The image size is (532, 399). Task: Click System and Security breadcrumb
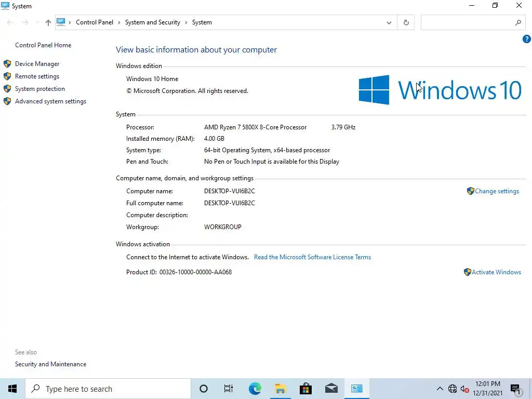(152, 22)
